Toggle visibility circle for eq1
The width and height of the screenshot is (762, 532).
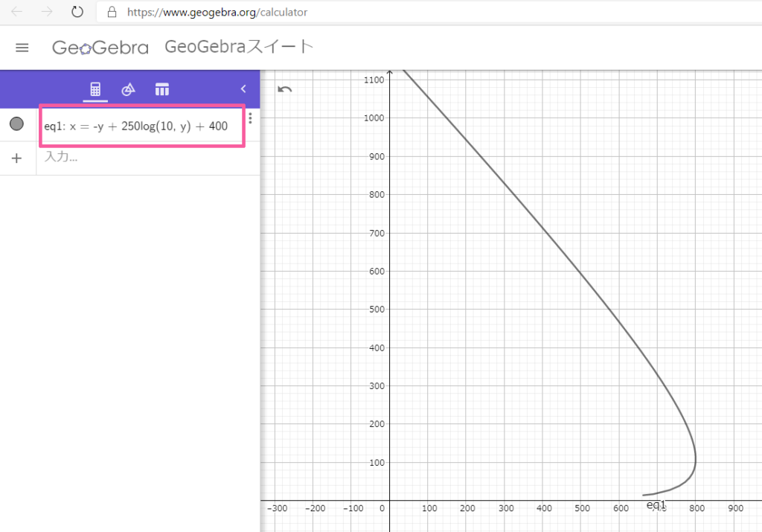click(17, 124)
